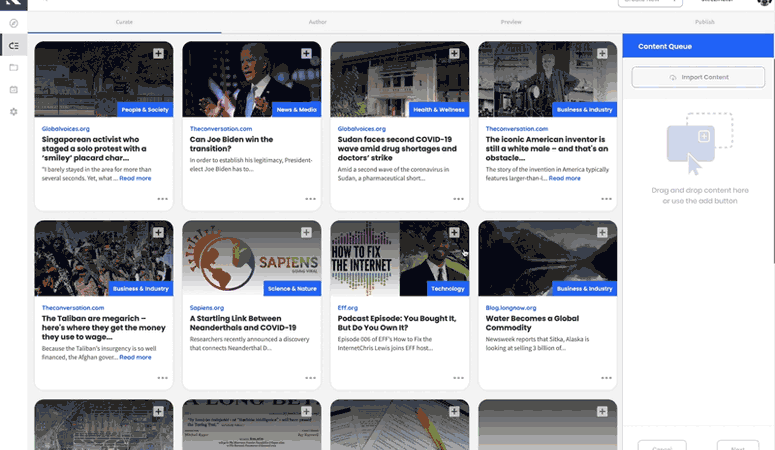The width and height of the screenshot is (775, 450).
Task: Add the Singaporean activist article to queue
Action: coord(158,53)
